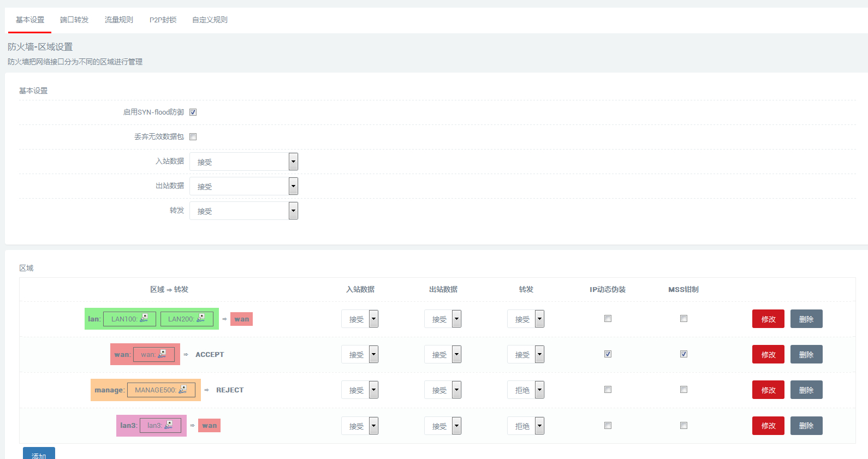Switch to the 基本设置 tab
Screen dimensions: 868x459
tap(30, 20)
